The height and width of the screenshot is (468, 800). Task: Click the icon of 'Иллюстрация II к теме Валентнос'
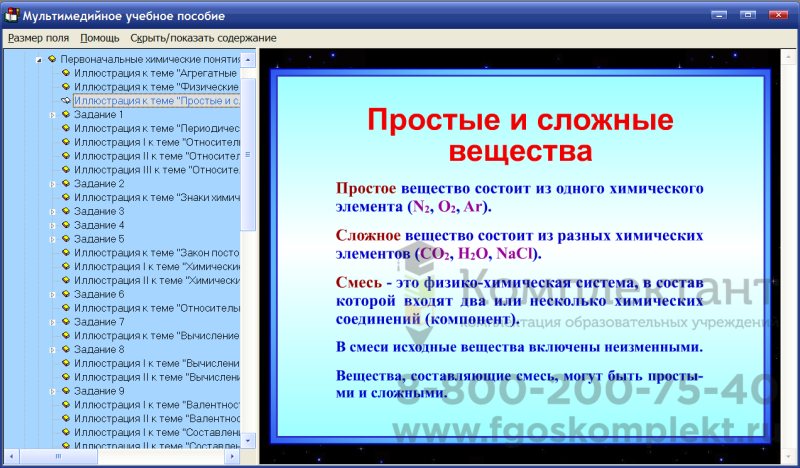66,418
